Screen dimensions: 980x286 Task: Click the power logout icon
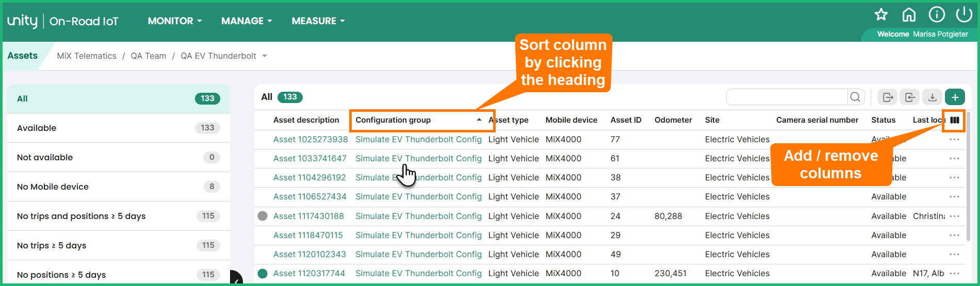(x=964, y=14)
